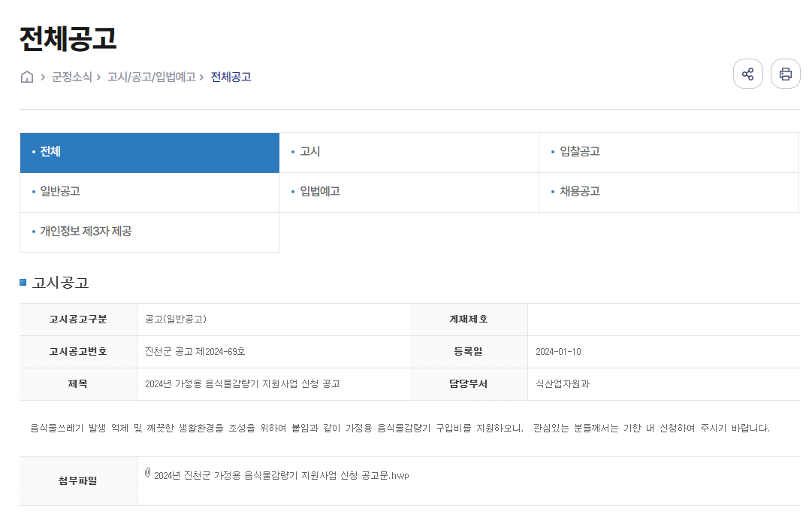The height and width of the screenshot is (512, 812).
Task: Click title 2024년 가정용 음식물감량기 지원사업 신청 공고
Action: (x=243, y=384)
